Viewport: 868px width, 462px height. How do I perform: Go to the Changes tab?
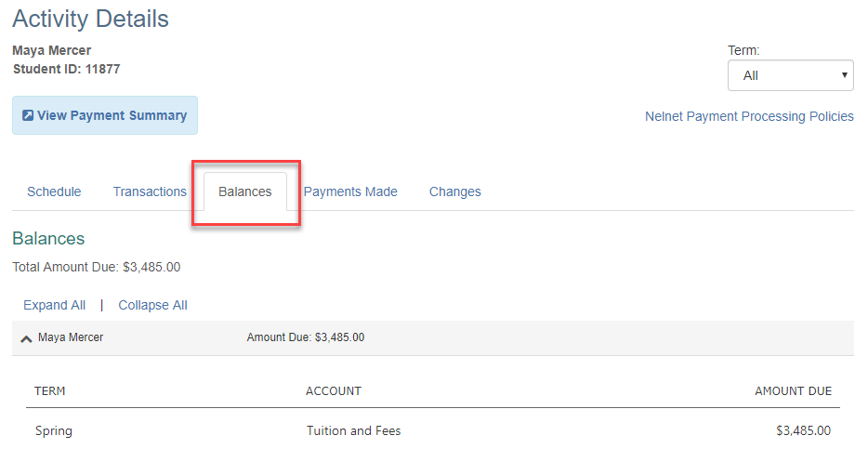(455, 191)
